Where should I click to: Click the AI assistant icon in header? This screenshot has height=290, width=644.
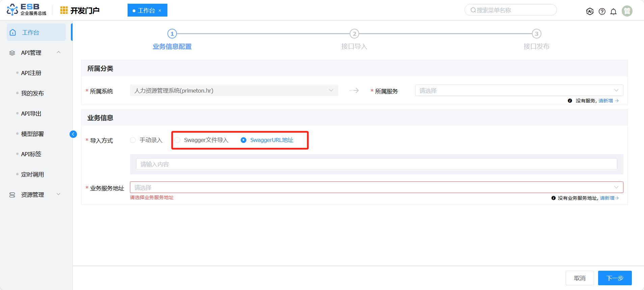click(x=590, y=11)
